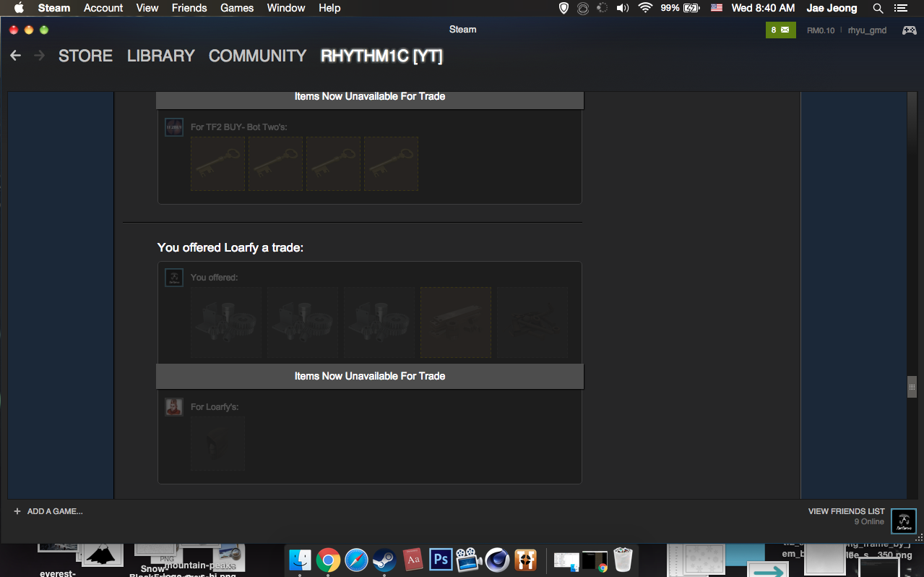The image size is (924, 577).
Task: Click the back navigation arrow
Action: pyautogui.click(x=15, y=56)
